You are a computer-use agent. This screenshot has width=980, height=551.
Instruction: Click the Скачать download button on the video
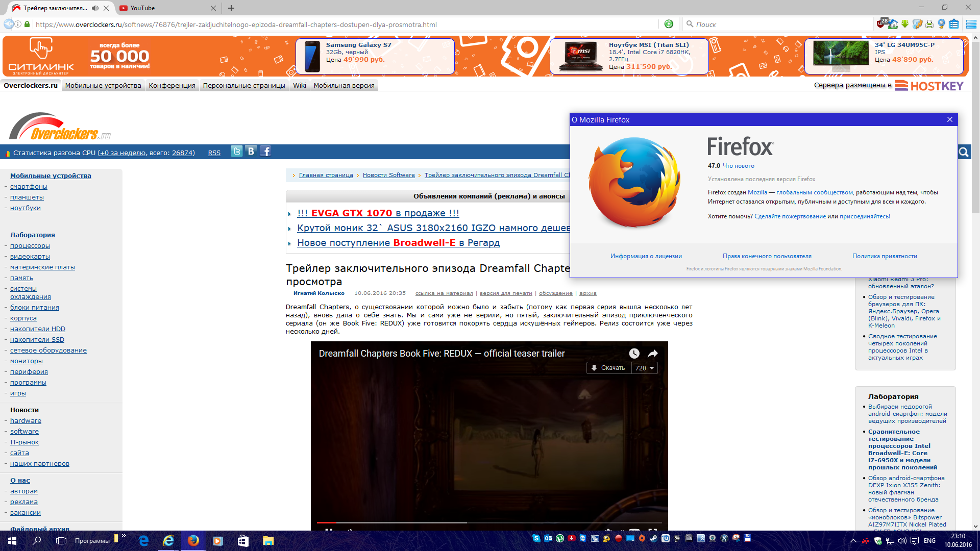pyautogui.click(x=608, y=368)
